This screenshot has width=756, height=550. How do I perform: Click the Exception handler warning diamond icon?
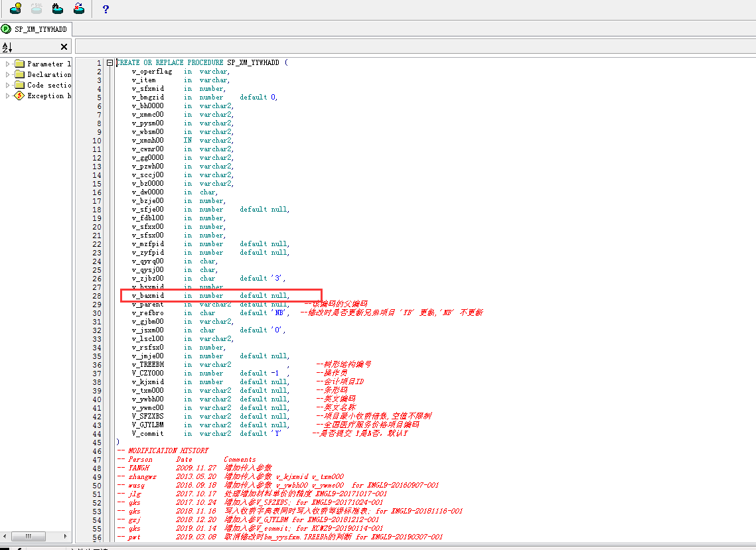(x=19, y=96)
